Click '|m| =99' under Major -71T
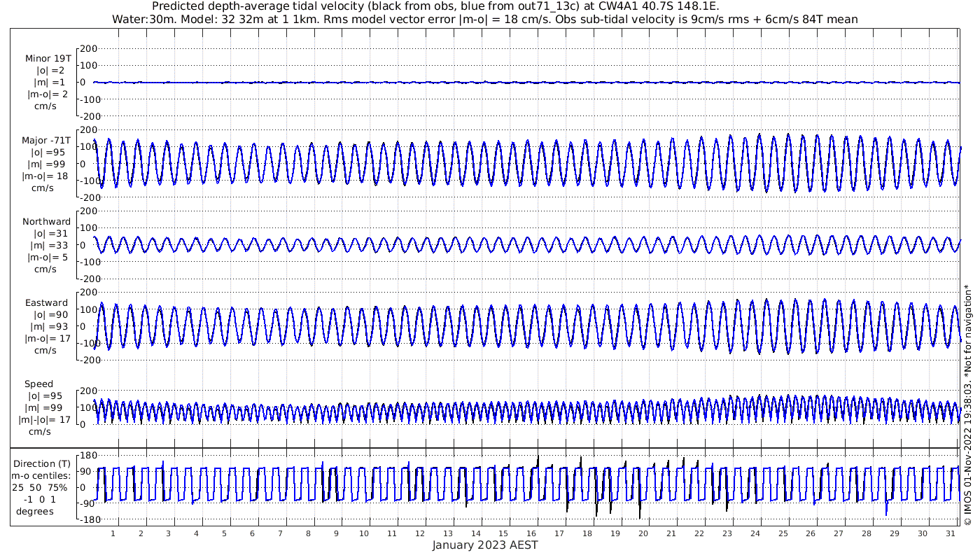This screenshot has height=560, width=980. (48, 164)
